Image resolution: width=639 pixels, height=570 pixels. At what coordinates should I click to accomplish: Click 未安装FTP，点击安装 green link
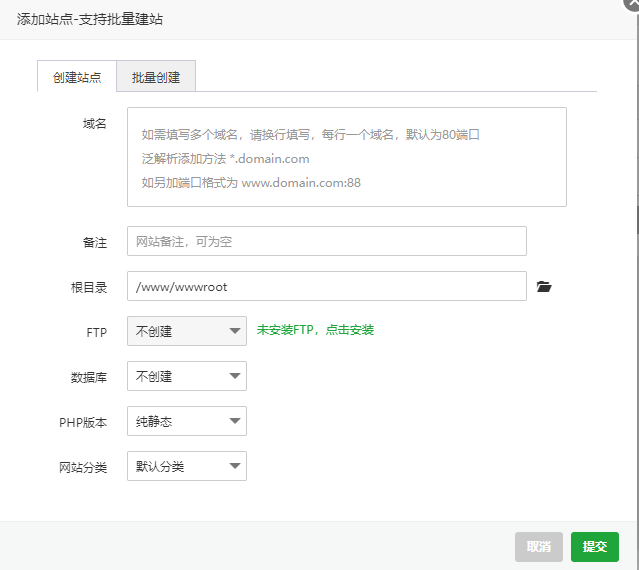click(315, 330)
